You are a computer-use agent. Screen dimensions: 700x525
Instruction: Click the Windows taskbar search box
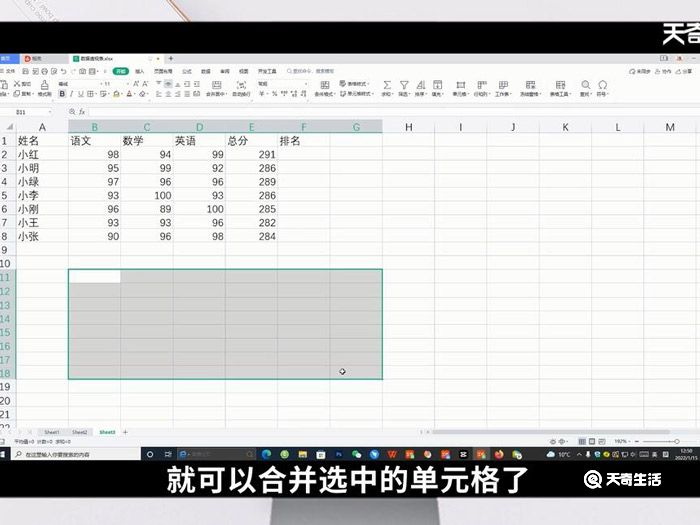pyautogui.click(x=76, y=454)
